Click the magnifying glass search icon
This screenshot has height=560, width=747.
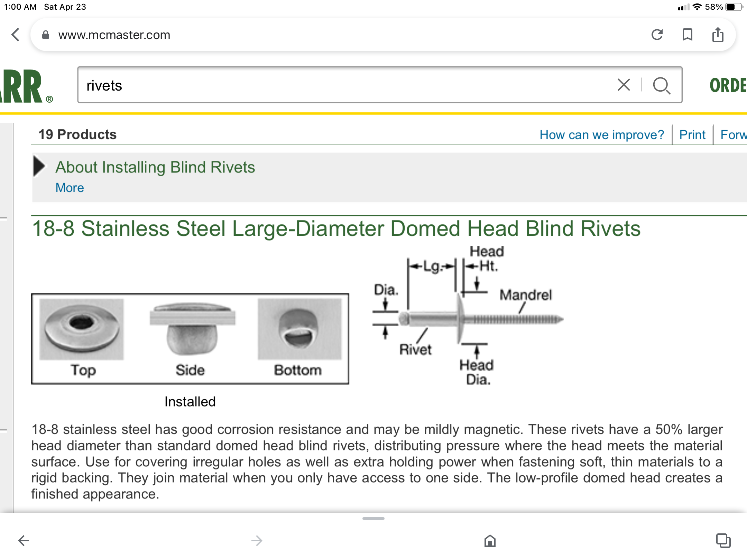(661, 85)
